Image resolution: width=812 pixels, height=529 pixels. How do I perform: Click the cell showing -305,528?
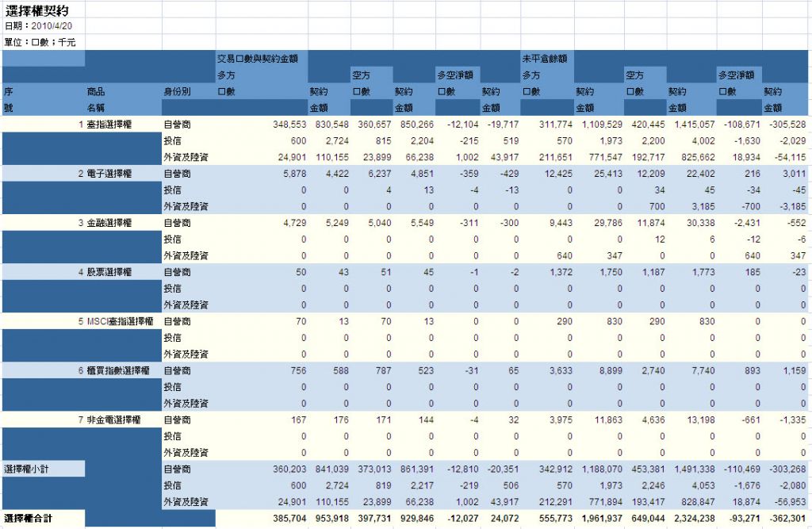[x=787, y=125]
